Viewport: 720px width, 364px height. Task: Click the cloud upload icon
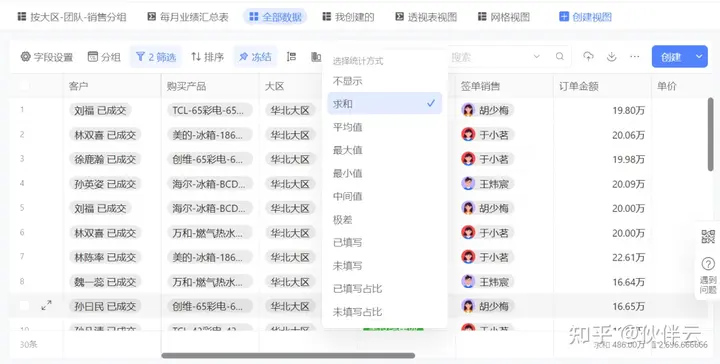coord(588,56)
